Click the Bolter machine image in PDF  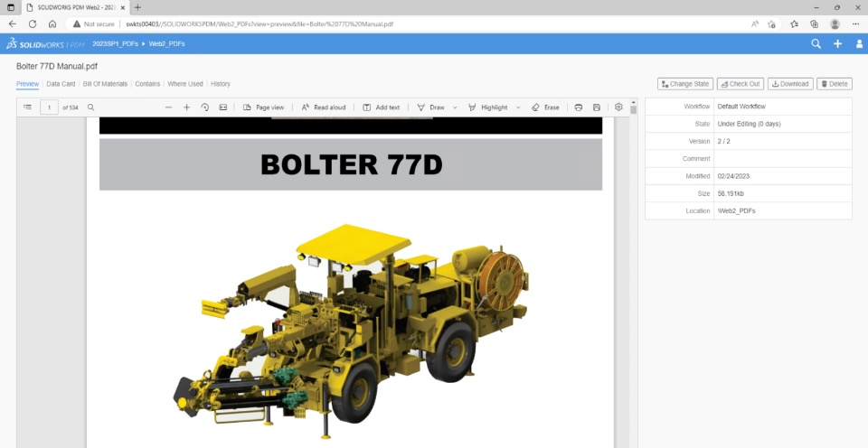(351, 331)
